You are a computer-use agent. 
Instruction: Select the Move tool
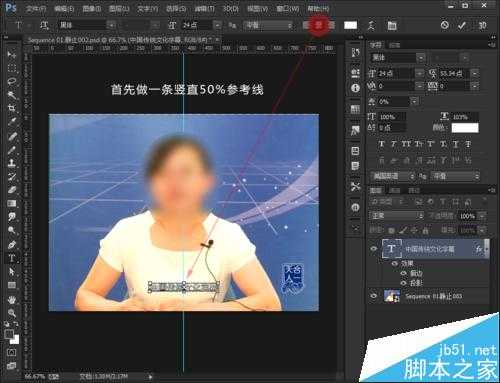[12, 54]
